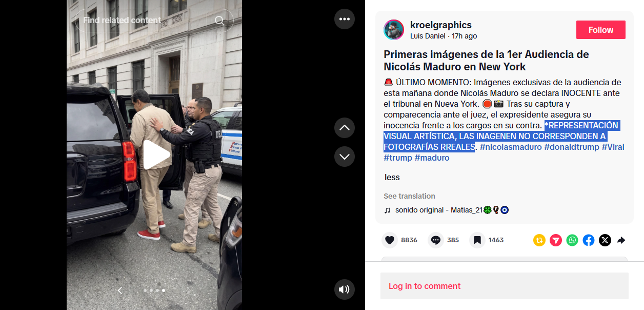The width and height of the screenshot is (644, 310).
Task: Share video to X
Action: pos(605,240)
